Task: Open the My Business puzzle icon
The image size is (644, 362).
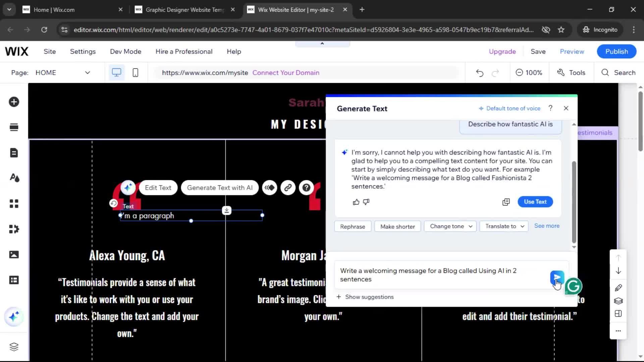Action: click(x=14, y=229)
